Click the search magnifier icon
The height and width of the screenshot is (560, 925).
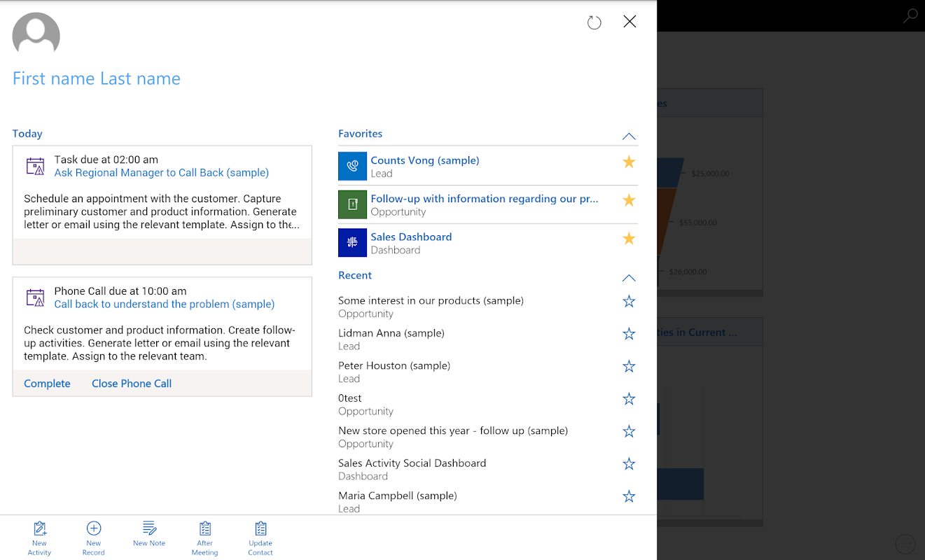click(910, 16)
